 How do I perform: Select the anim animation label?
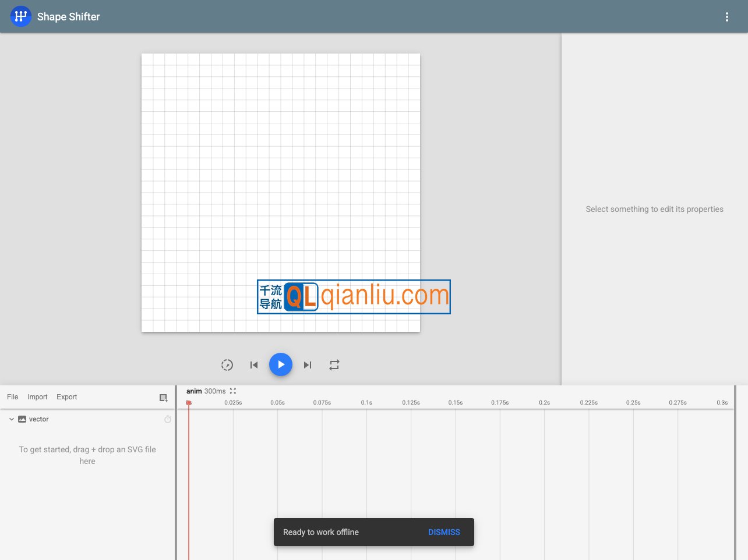[194, 391]
